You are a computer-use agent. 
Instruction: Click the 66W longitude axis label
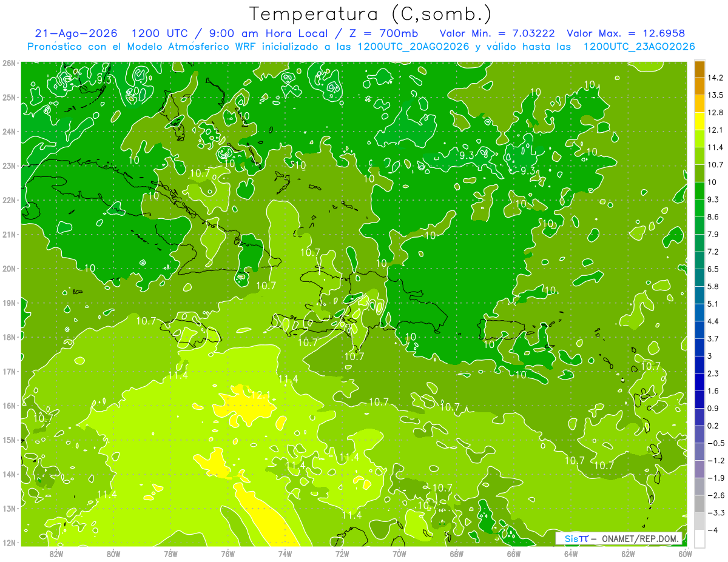coord(514,554)
